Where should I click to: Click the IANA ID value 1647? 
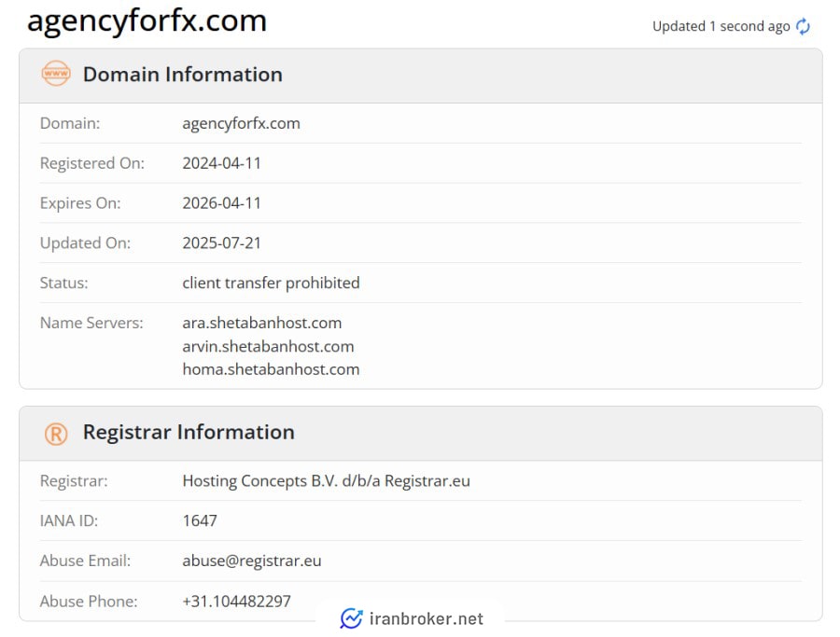pyautogui.click(x=200, y=520)
